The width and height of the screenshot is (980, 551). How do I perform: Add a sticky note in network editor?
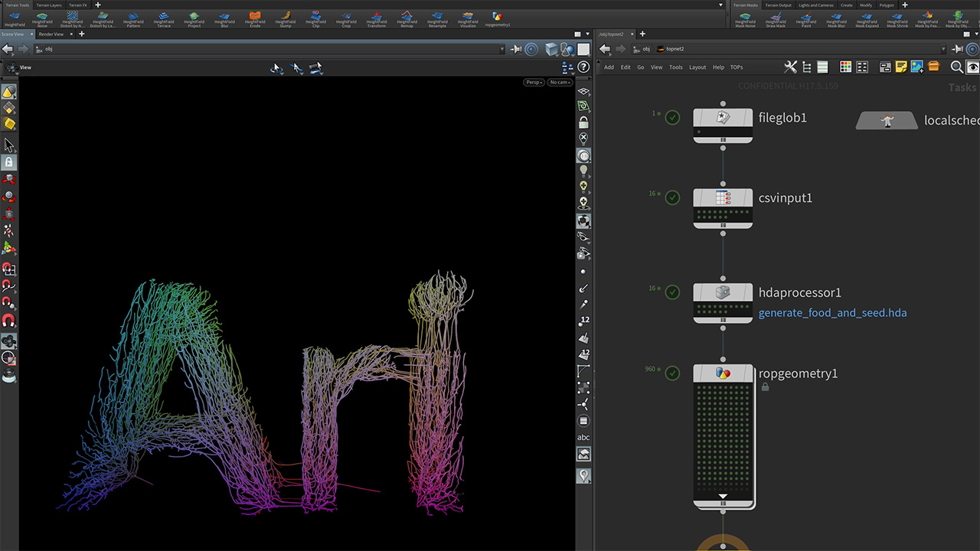[x=901, y=67]
